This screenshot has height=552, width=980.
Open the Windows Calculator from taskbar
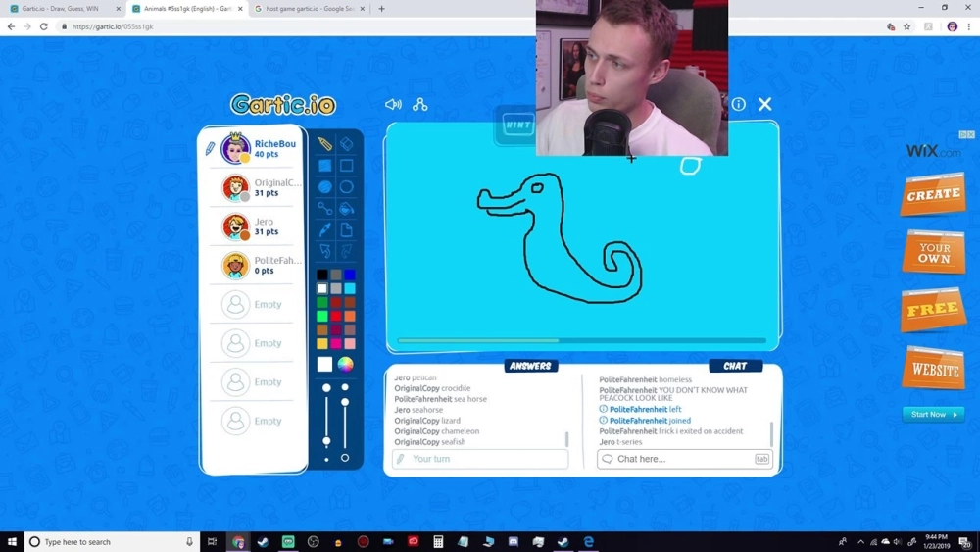[x=438, y=541]
